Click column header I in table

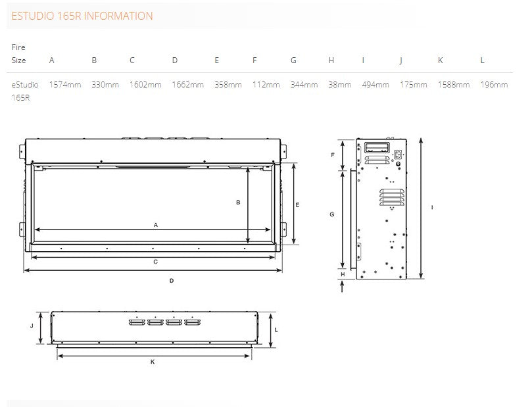(363, 60)
